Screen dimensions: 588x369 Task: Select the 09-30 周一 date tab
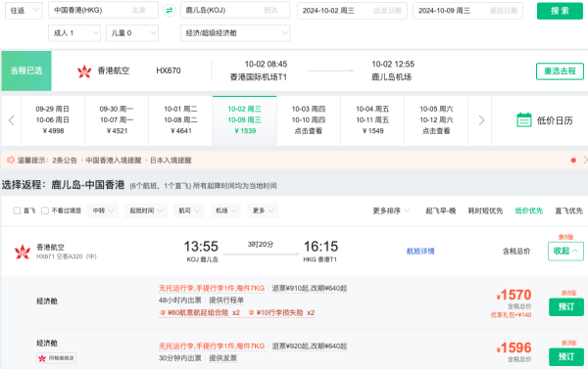[117, 120]
